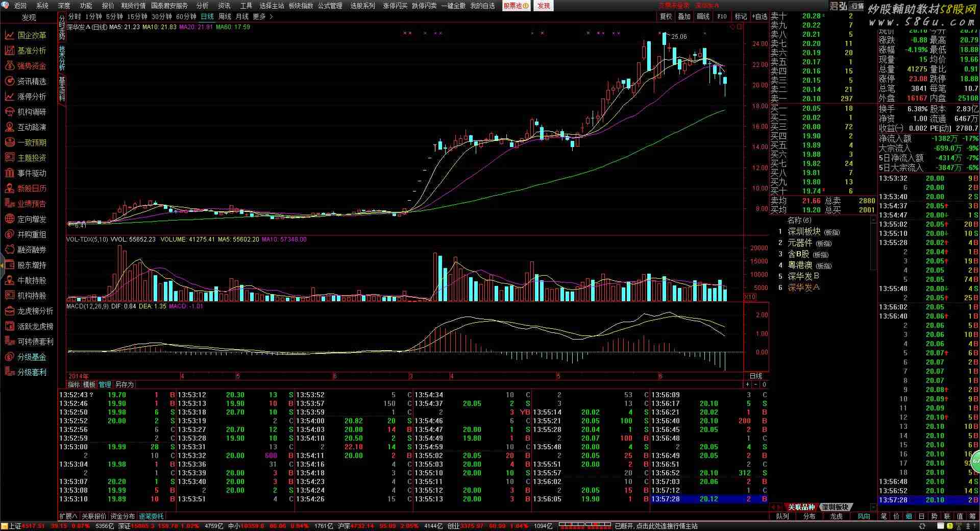Open 龙虎榜分析 from the sidebar
980x531 pixels.
click(x=35, y=311)
